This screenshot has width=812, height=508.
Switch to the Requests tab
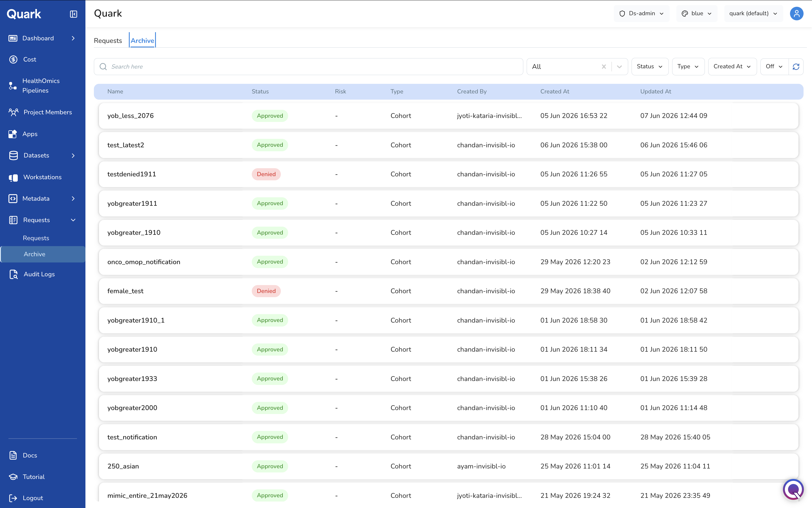[x=108, y=41]
